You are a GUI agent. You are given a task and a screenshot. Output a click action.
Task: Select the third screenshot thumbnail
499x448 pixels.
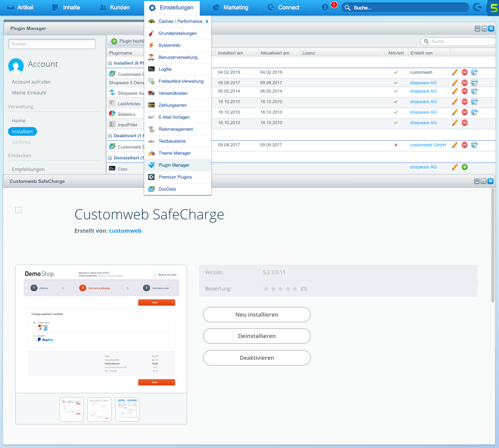(127, 410)
